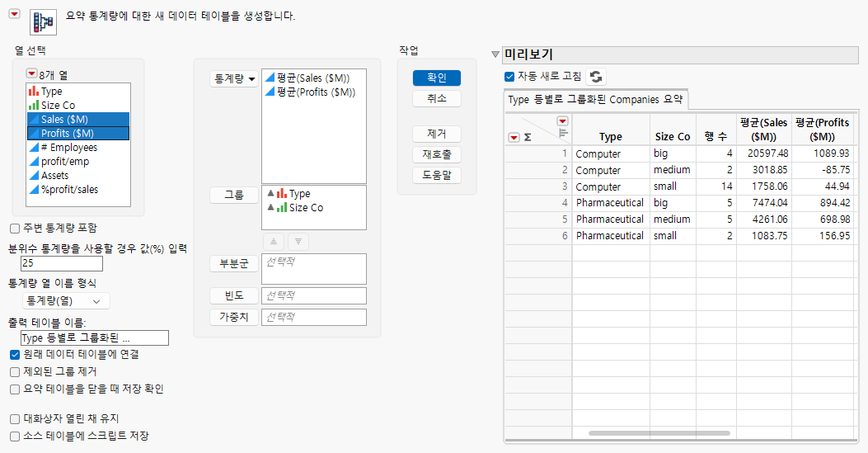Enable 요약 테이블을 닫을 때 저장 확인
This screenshot has height=453, width=868.
click(15, 389)
